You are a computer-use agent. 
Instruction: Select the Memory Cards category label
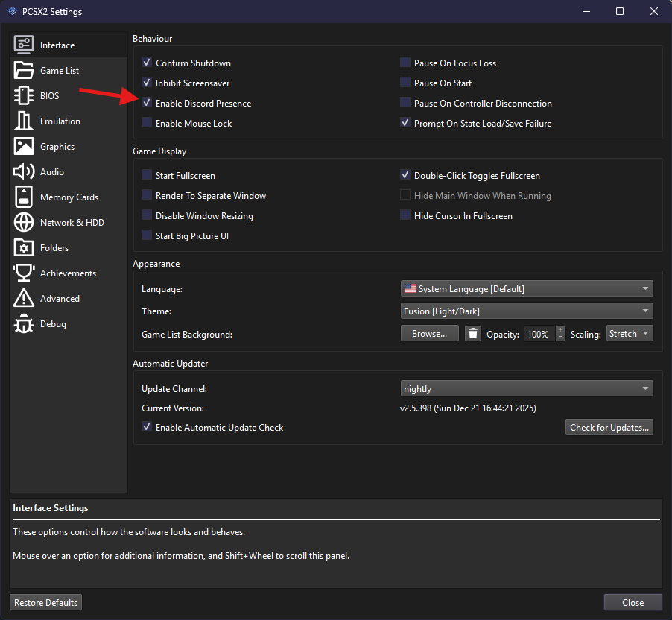(x=69, y=197)
